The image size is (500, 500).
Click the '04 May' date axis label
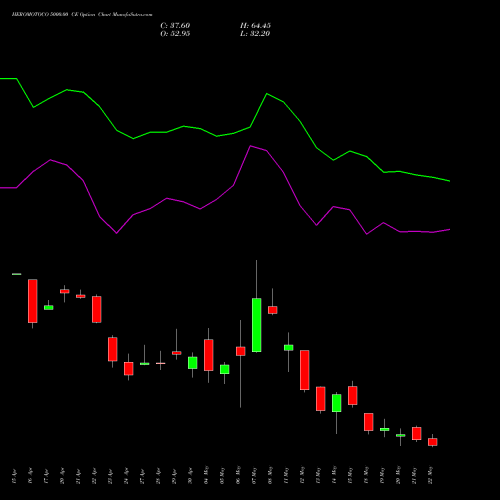206,475
